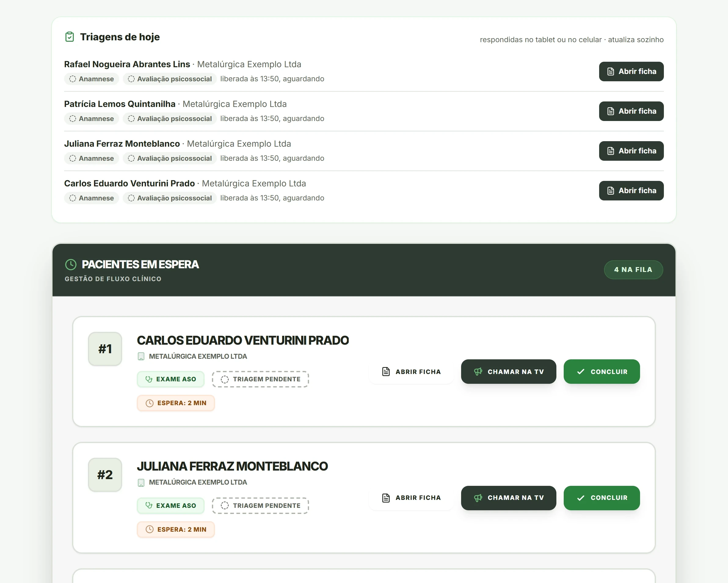This screenshot has width=728, height=583.
Task: Click 'liberada às 13:50, aguardando' in Rafael's row
Action: click(272, 79)
